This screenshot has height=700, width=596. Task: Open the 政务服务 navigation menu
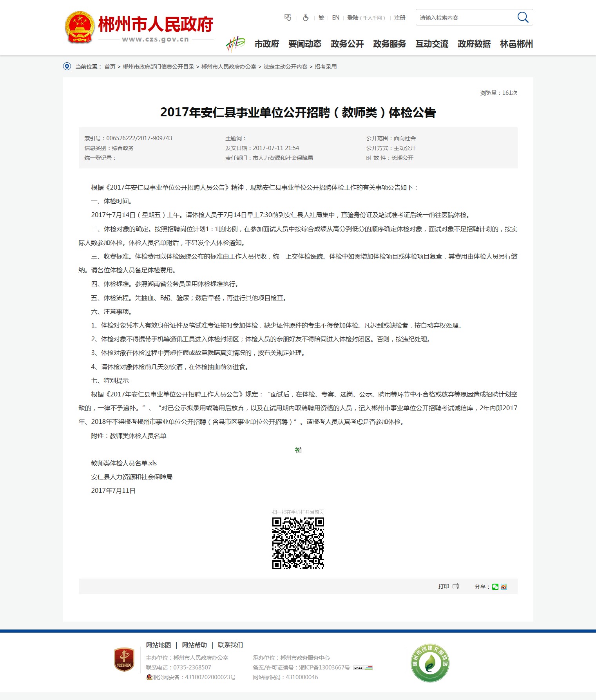pos(389,44)
